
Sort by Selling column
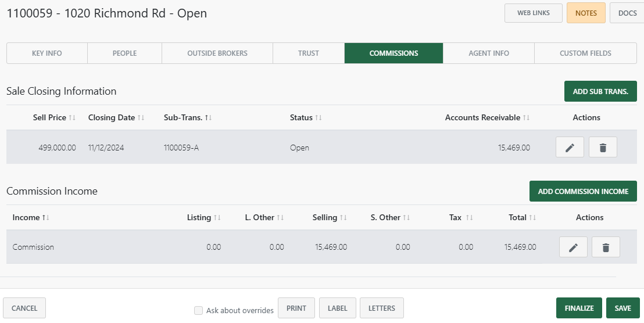click(330, 217)
